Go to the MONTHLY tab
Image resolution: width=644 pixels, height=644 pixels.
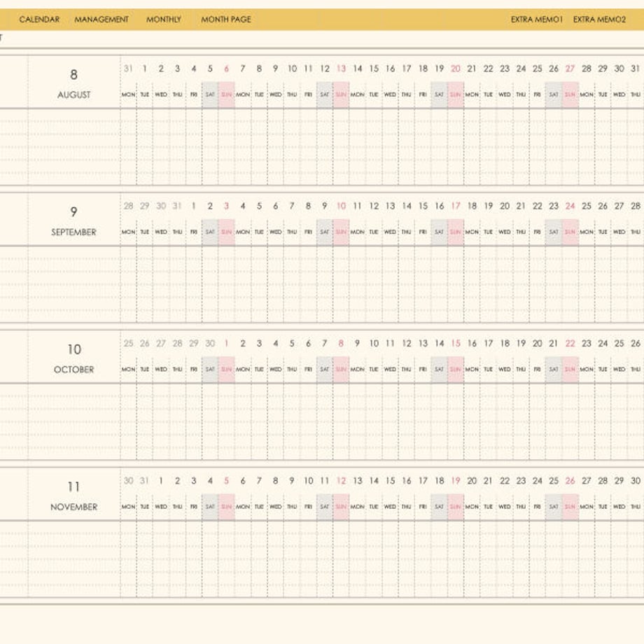click(x=164, y=20)
